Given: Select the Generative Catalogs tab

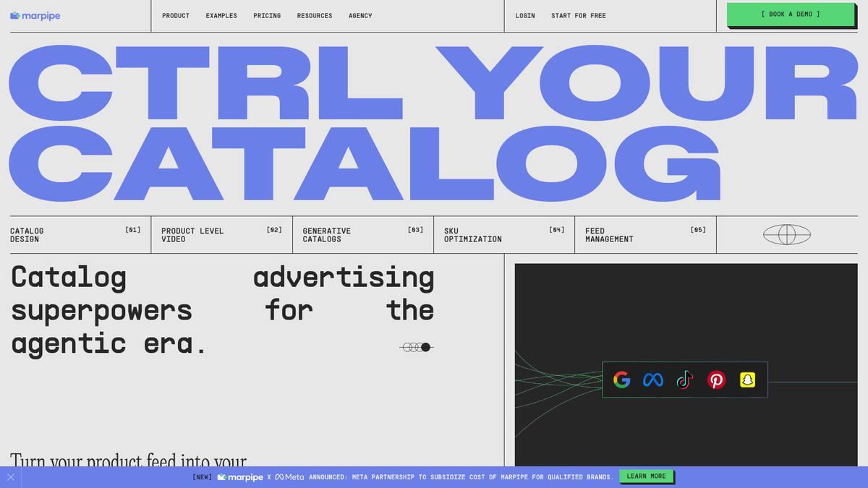Looking at the screenshot, I should point(363,235).
